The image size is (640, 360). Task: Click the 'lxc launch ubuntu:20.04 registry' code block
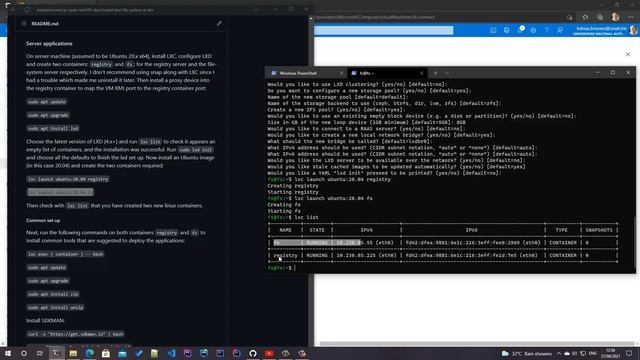point(68,179)
